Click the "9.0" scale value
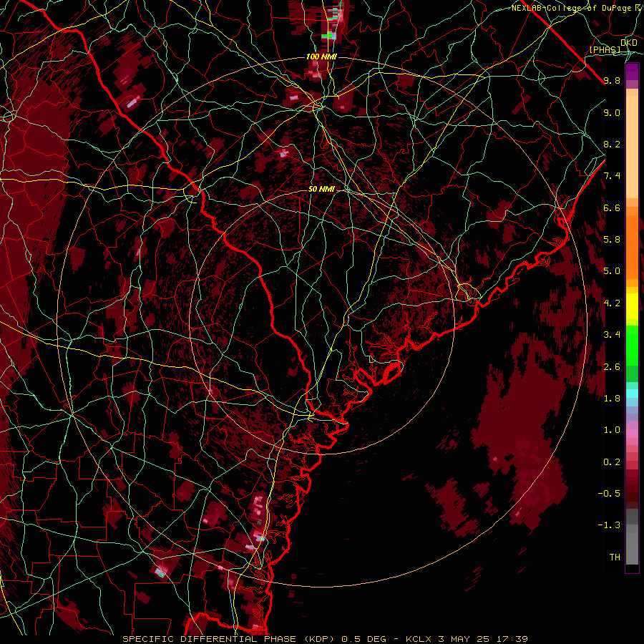The height and width of the screenshot is (644, 644). pos(612,112)
